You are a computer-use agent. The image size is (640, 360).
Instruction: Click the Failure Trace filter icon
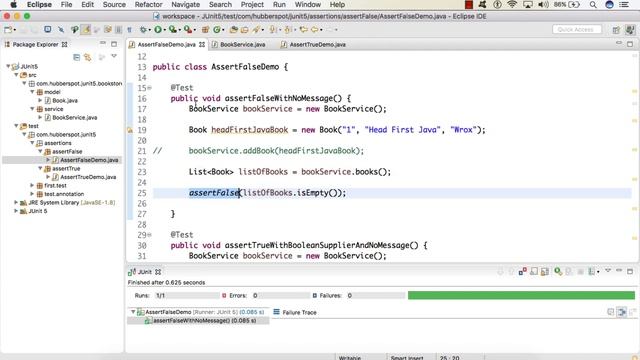622,312
